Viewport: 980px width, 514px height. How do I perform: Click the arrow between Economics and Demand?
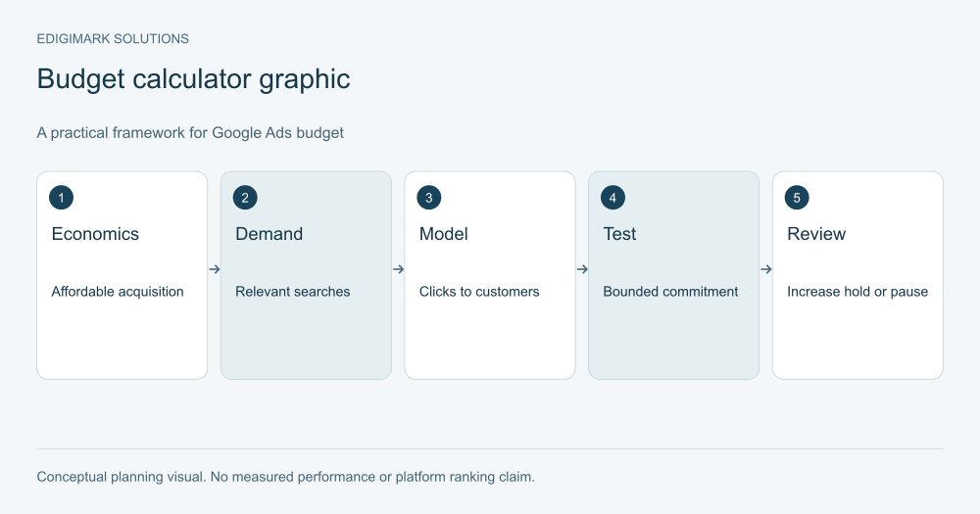click(215, 269)
